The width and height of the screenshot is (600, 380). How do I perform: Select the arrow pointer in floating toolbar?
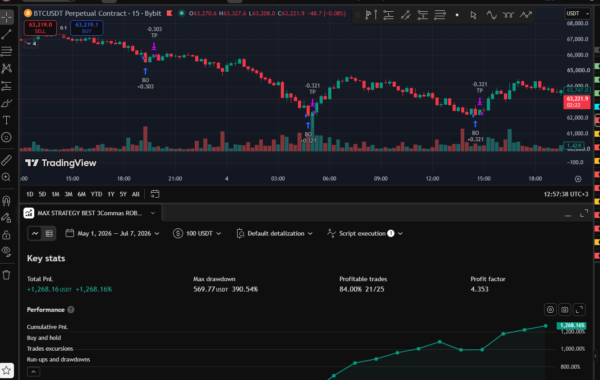point(474,15)
